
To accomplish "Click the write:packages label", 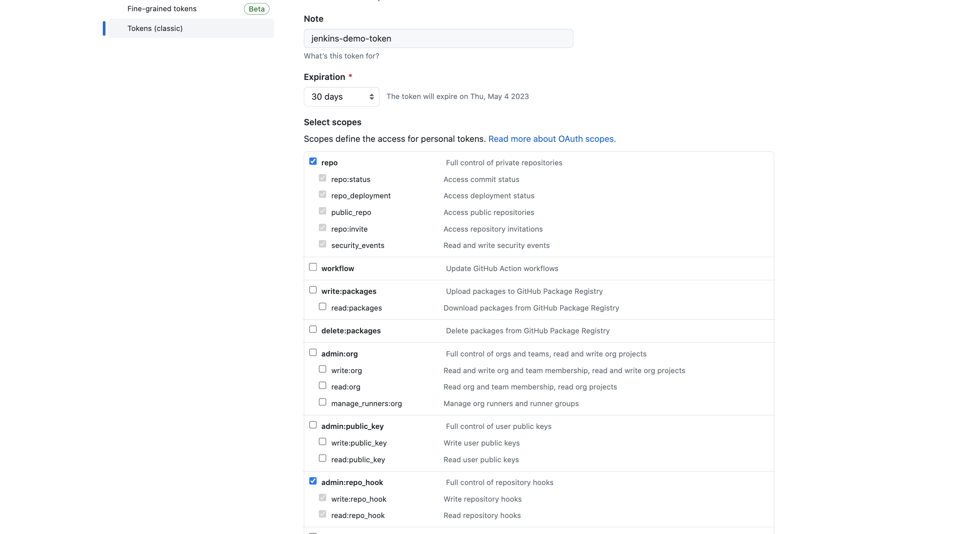I will [349, 291].
